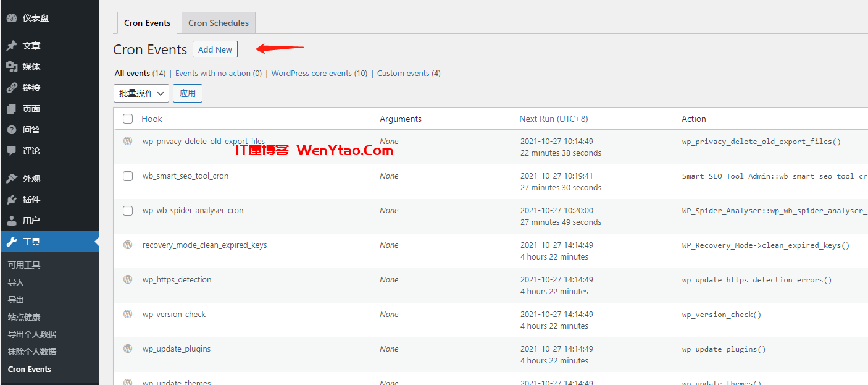Check the box for wb_smart_seo_tool_cron
The width and height of the screenshot is (868, 385).
128,176
